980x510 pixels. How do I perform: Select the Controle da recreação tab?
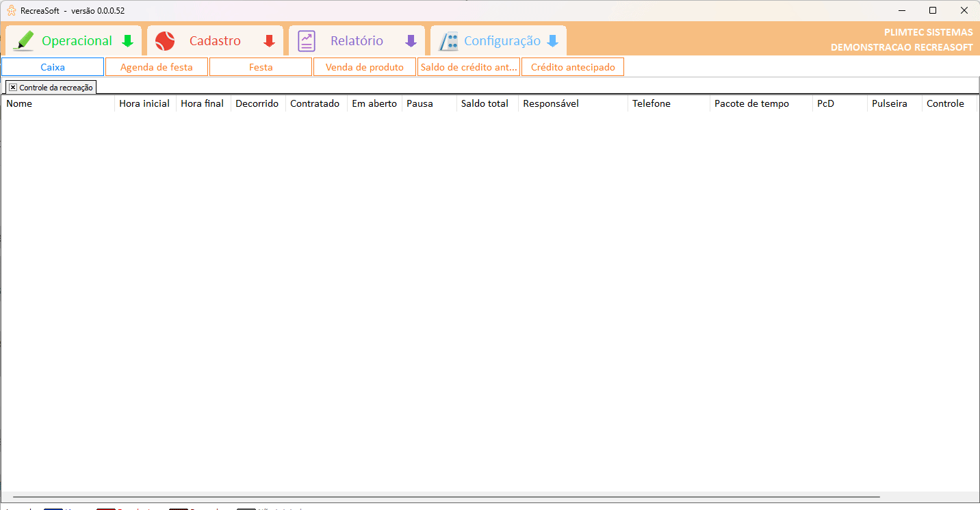(56, 88)
